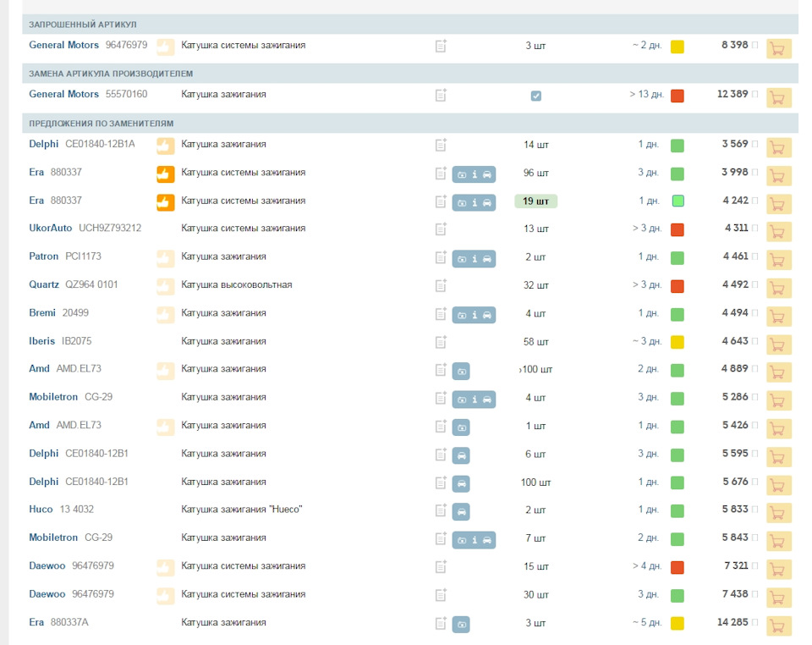The width and height of the screenshot is (812, 645).
Task: Add Era 880337 priced 3 998 to cart
Action: [x=778, y=176]
